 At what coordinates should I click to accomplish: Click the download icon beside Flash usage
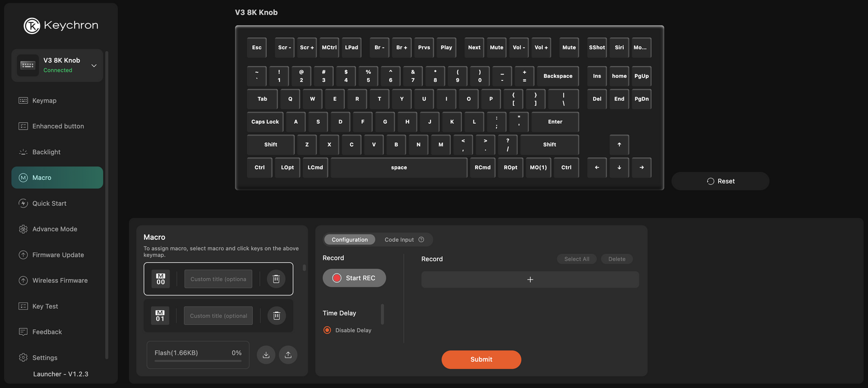tap(266, 355)
